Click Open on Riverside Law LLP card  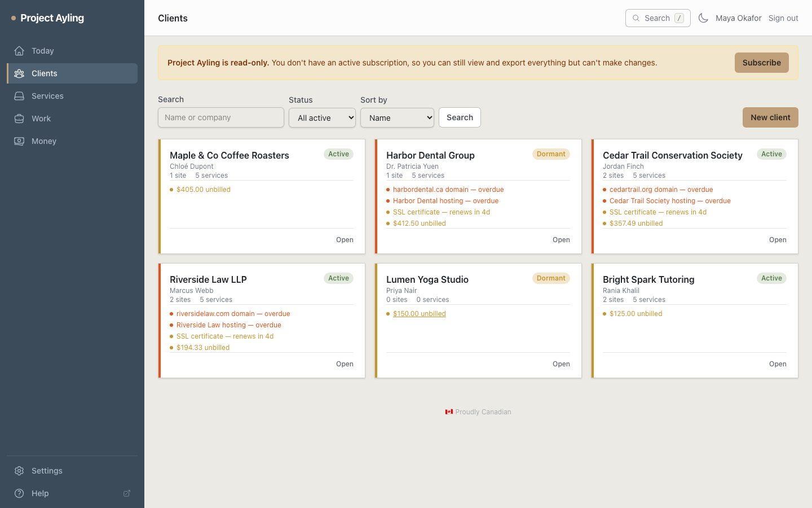tap(345, 364)
